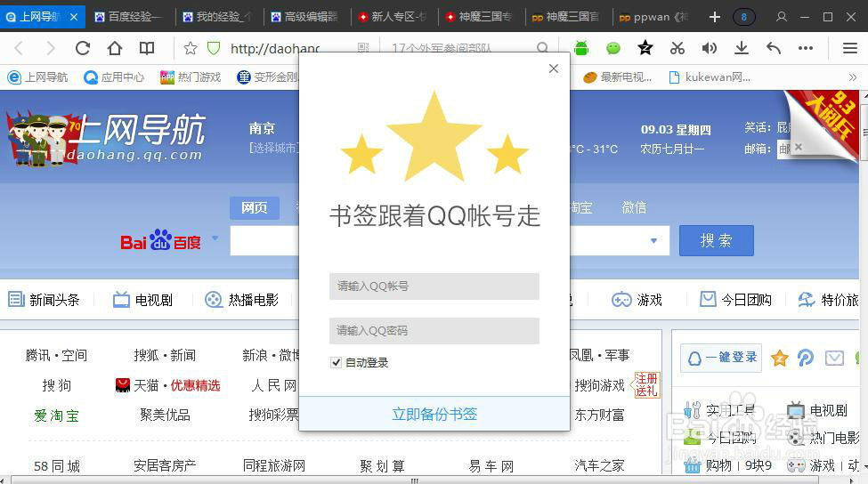The image size is (868, 484).
Task: Switch to 新人专区 browser tab
Action: (x=393, y=17)
